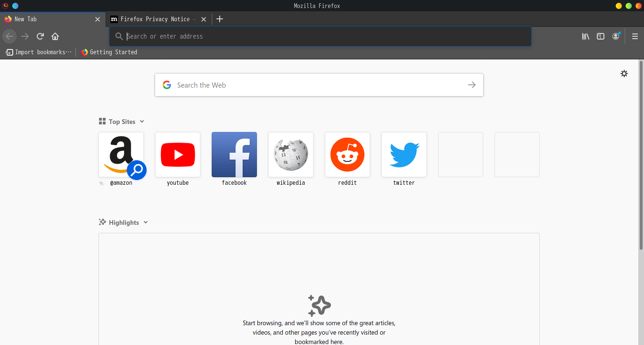The height and width of the screenshot is (345, 644).
Task: Open the Facebook top site tile
Action: 234,155
